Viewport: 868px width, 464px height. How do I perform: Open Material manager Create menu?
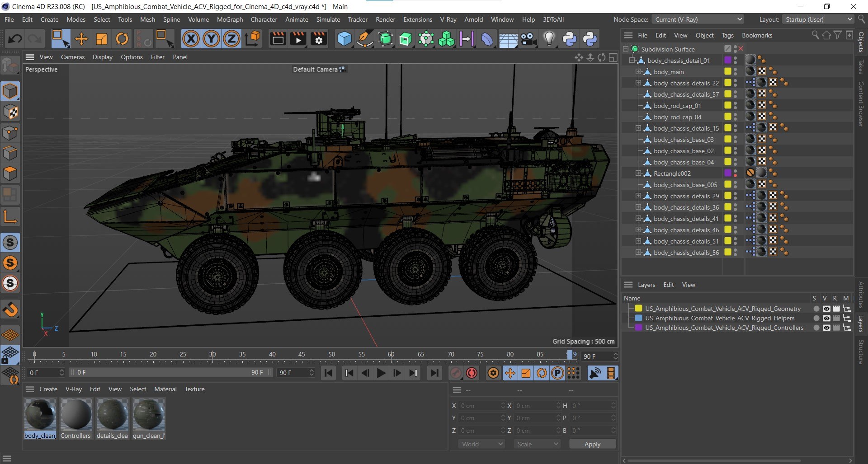tap(48, 389)
